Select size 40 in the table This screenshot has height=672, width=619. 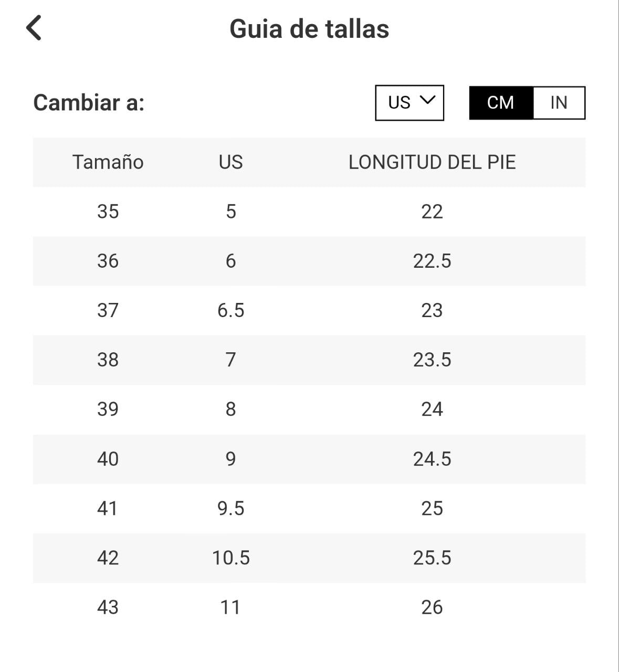108,459
